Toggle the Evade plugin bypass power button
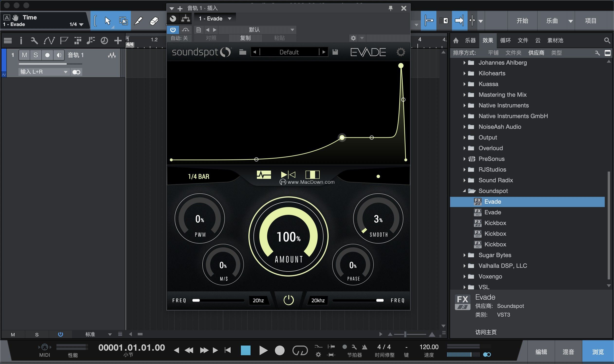This screenshot has height=364, width=614. click(289, 300)
